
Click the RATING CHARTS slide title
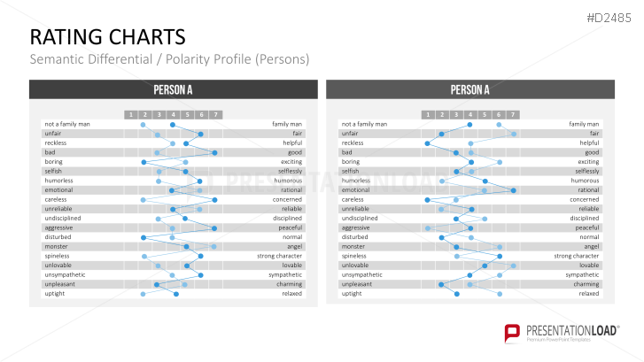pos(107,36)
